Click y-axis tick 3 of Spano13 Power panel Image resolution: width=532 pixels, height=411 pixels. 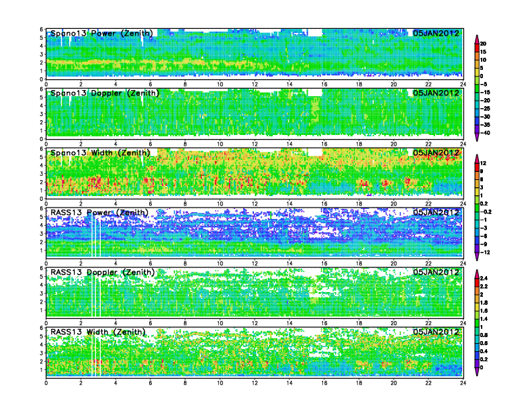click(x=42, y=54)
